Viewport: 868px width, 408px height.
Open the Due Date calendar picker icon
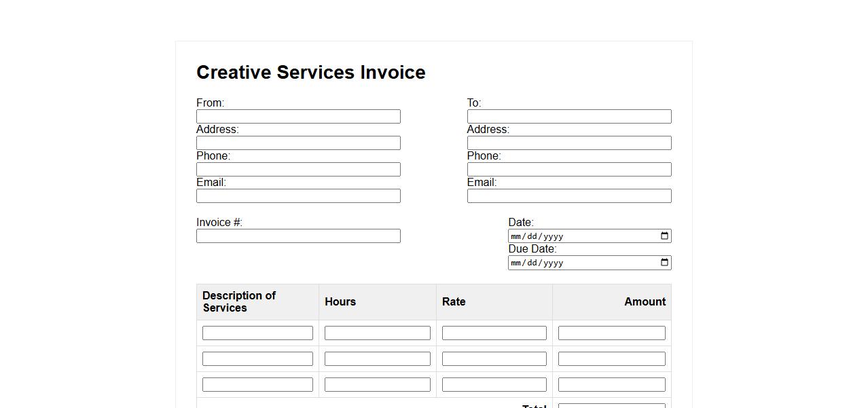tap(664, 263)
